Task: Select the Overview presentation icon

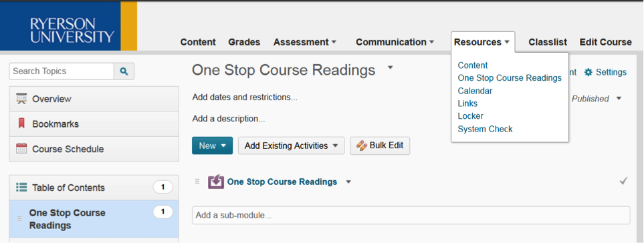Action: pyautogui.click(x=21, y=99)
